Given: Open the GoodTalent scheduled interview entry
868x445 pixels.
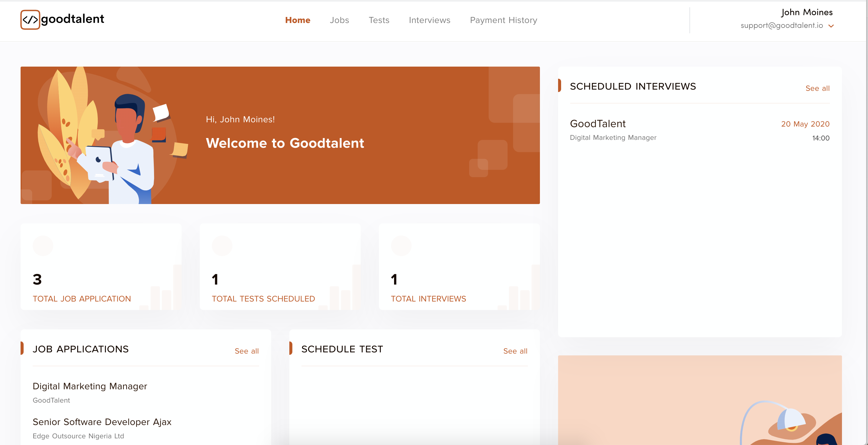Looking at the screenshot, I should tap(598, 124).
